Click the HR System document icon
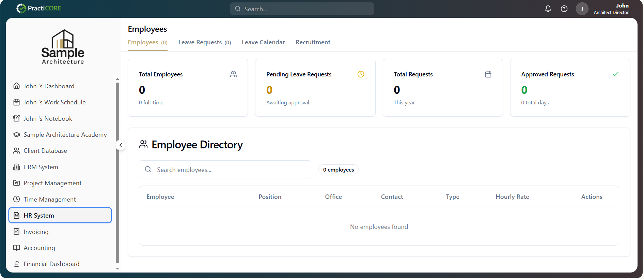The image size is (644, 279). click(x=16, y=216)
